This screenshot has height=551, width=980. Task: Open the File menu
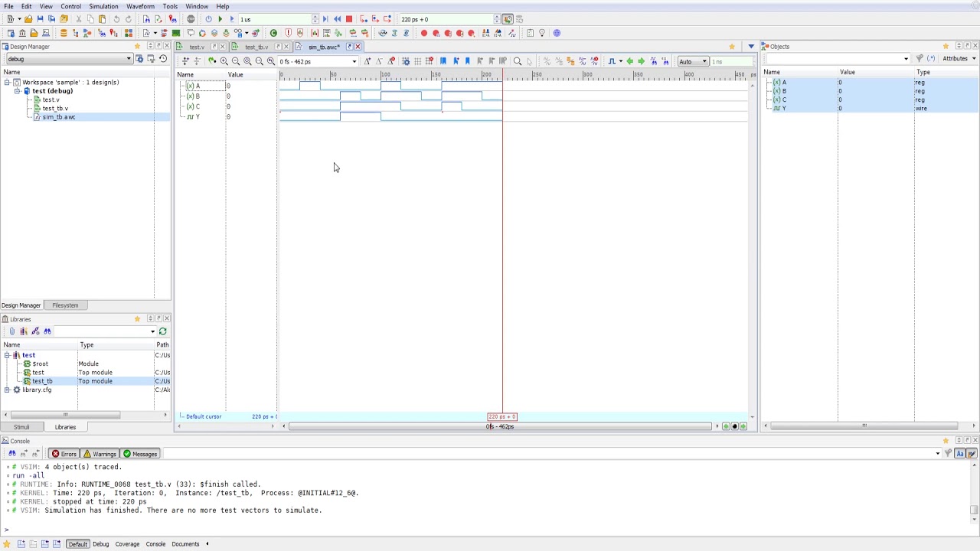[x=8, y=6]
